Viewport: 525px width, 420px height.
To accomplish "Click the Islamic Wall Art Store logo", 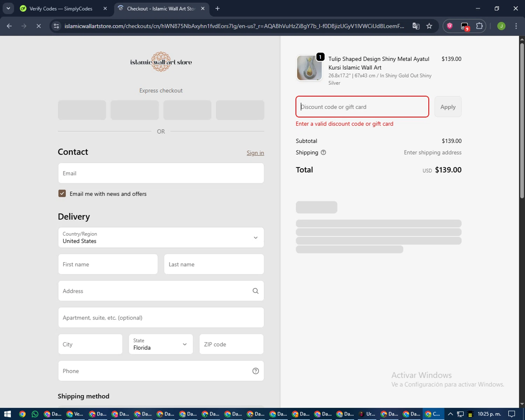I will (x=161, y=62).
